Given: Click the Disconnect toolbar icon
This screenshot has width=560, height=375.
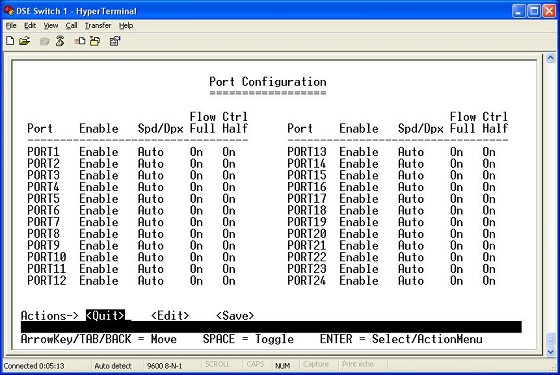Looking at the screenshot, I should 60,41.
